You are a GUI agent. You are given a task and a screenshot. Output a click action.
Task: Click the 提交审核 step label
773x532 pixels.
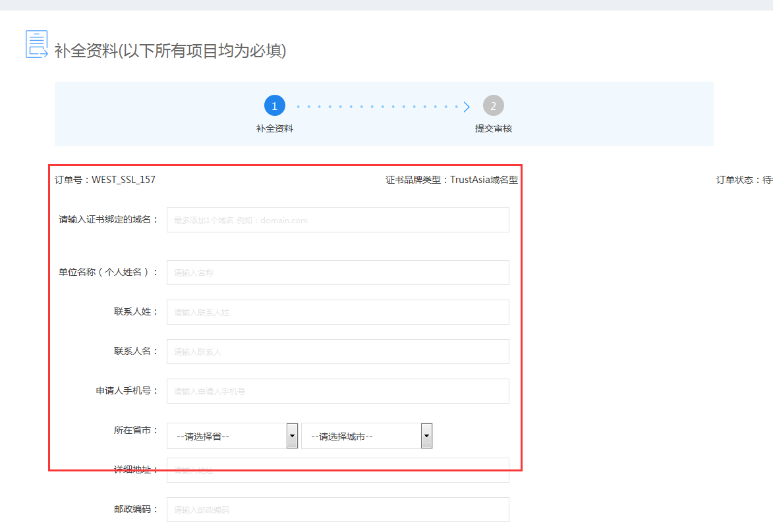[494, 128]
